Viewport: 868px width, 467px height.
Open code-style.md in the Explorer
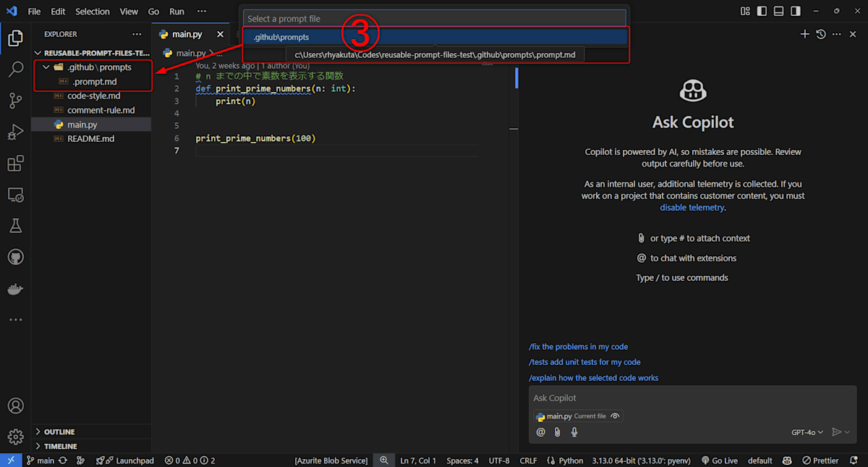(x=92, y=96)
